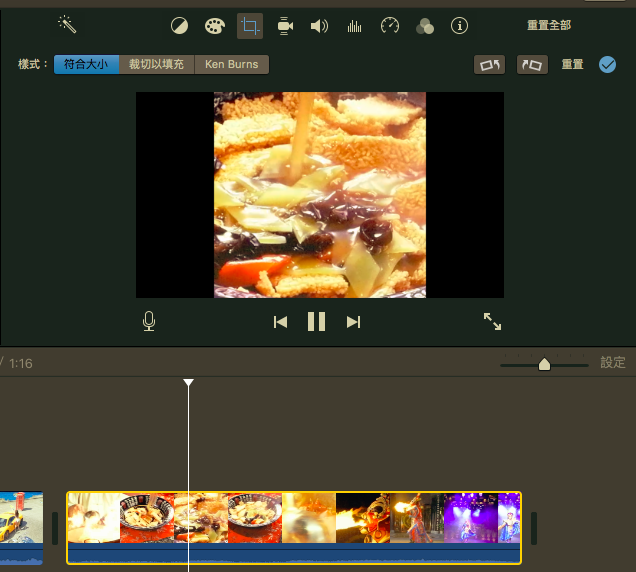This screenshot has height=572, width=636.
Task: Click the magic wand auto-enhance icon
Action: click(x=67, y=25)
